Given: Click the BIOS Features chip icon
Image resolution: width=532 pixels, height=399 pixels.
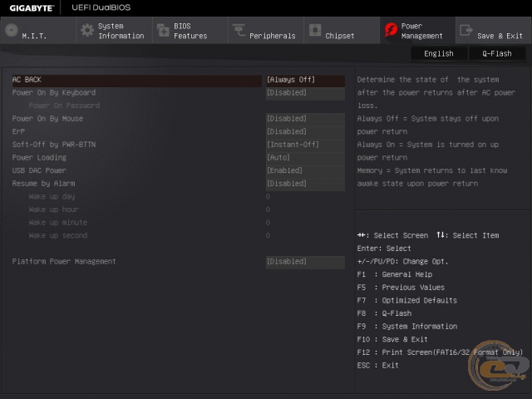Looking at the screenshot, I should tap(163, 30).
